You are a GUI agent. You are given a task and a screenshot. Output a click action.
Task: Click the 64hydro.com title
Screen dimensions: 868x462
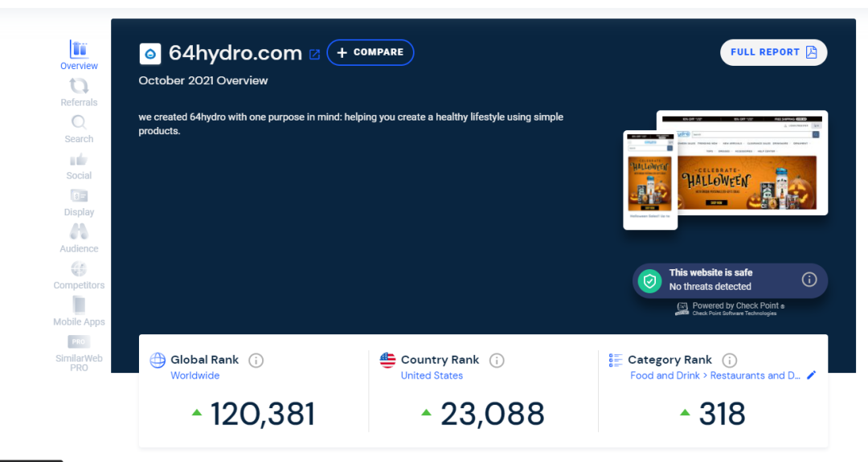pyautogui.click(x=235, y=53)
